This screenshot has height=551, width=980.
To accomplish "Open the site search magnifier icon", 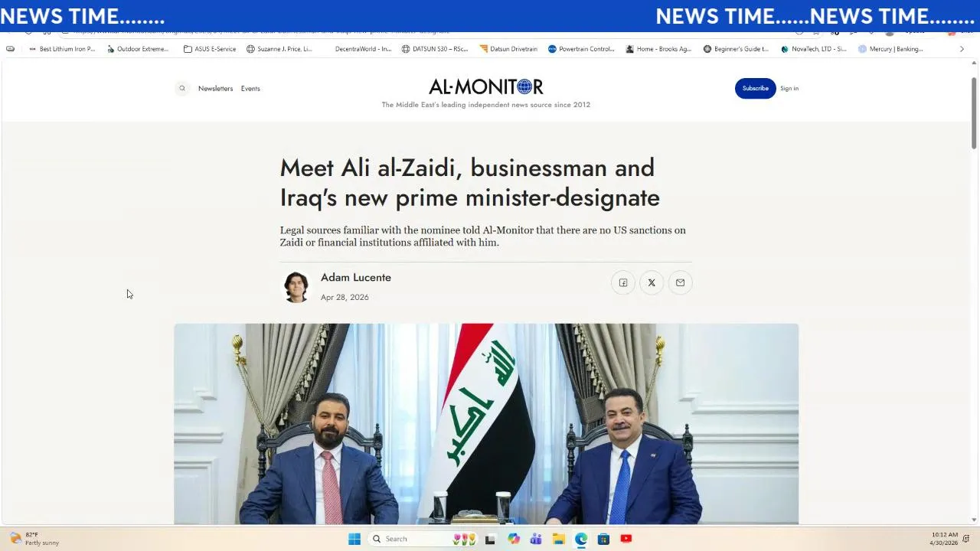I will pyautogui.click(x=182, y=89).
